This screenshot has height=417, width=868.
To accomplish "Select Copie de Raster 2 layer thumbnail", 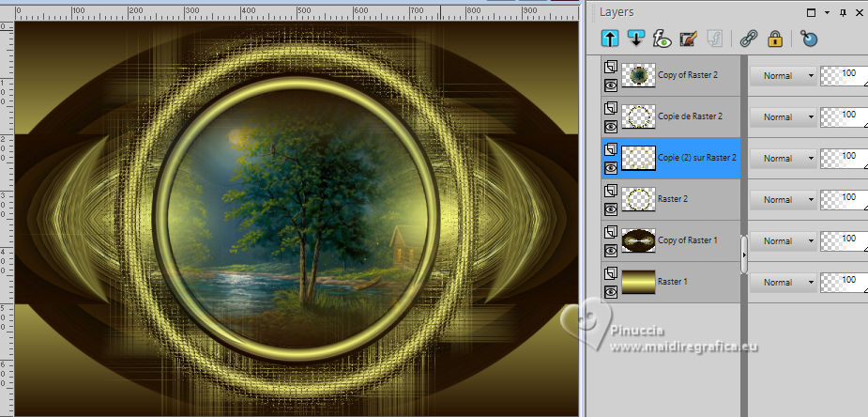I will [639, 116].
